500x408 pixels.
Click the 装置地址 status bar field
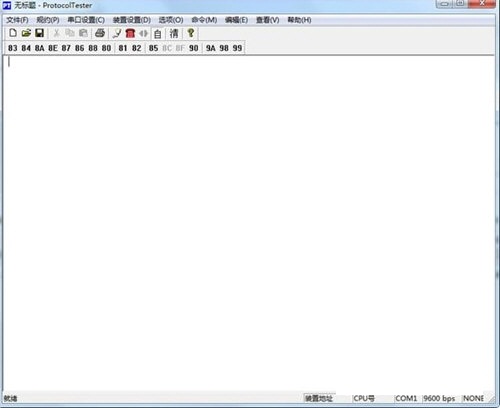click(x=319, y=398)
